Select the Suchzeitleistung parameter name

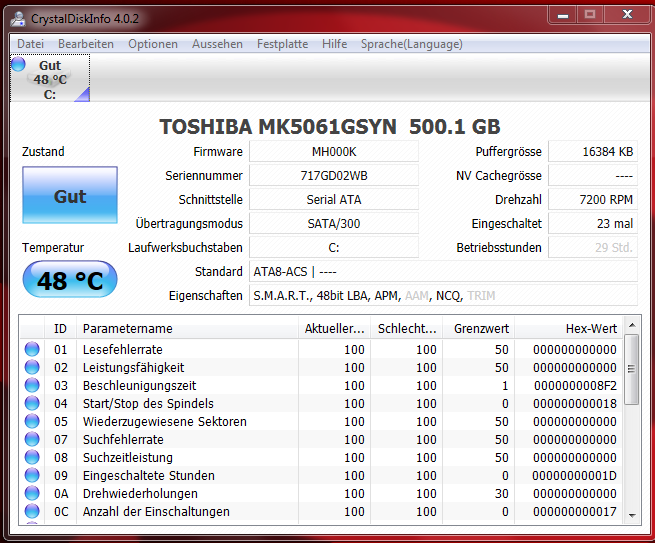127,457
